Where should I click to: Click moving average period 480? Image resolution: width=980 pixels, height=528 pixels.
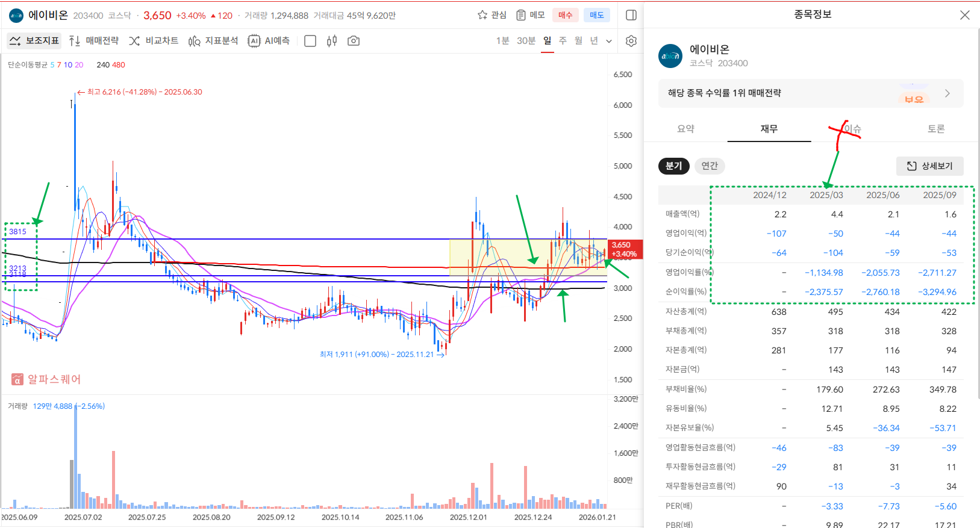coord(119,65)
